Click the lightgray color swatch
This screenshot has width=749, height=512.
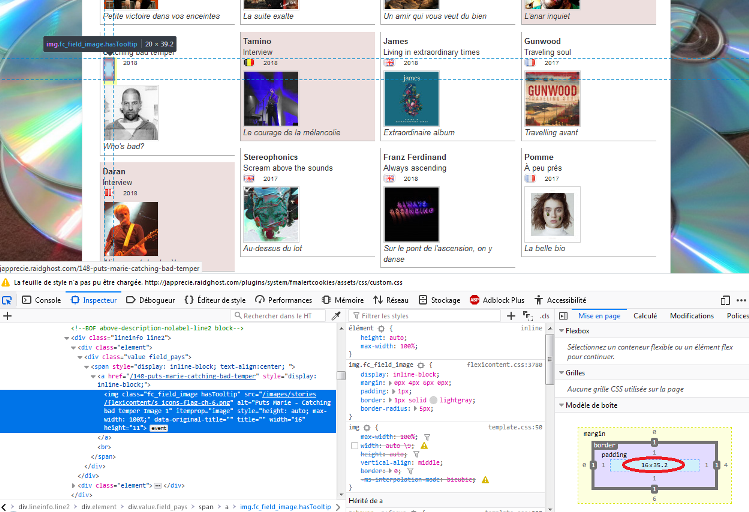433,400
